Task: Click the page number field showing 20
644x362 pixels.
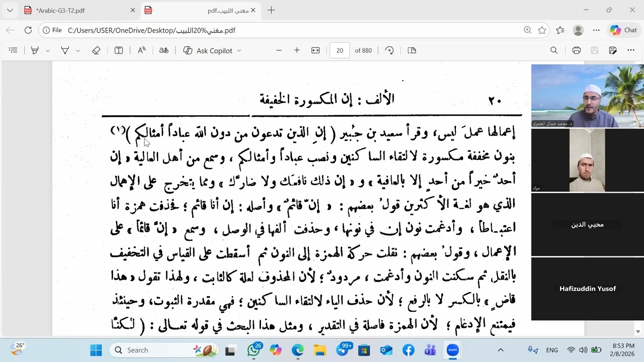Action: (x=340, y=50)
